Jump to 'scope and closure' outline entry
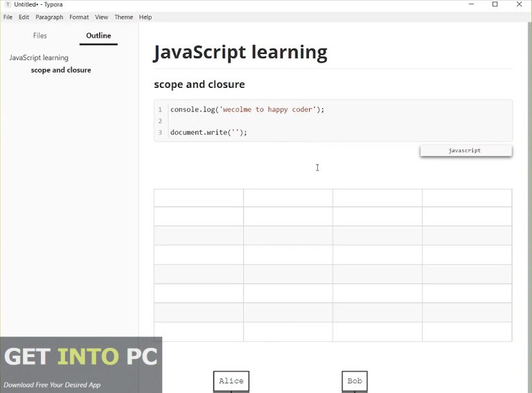The width and height of the screenshot is (532, 393). (61, 70)
